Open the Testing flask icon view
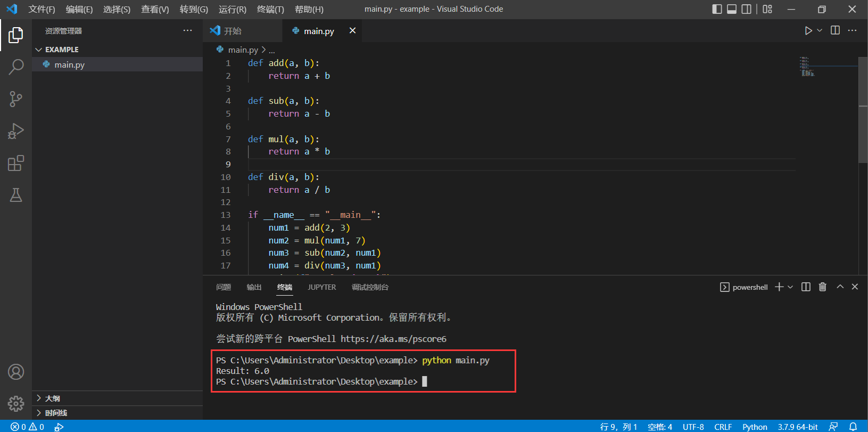868x432 pixels. coord(16,195)
